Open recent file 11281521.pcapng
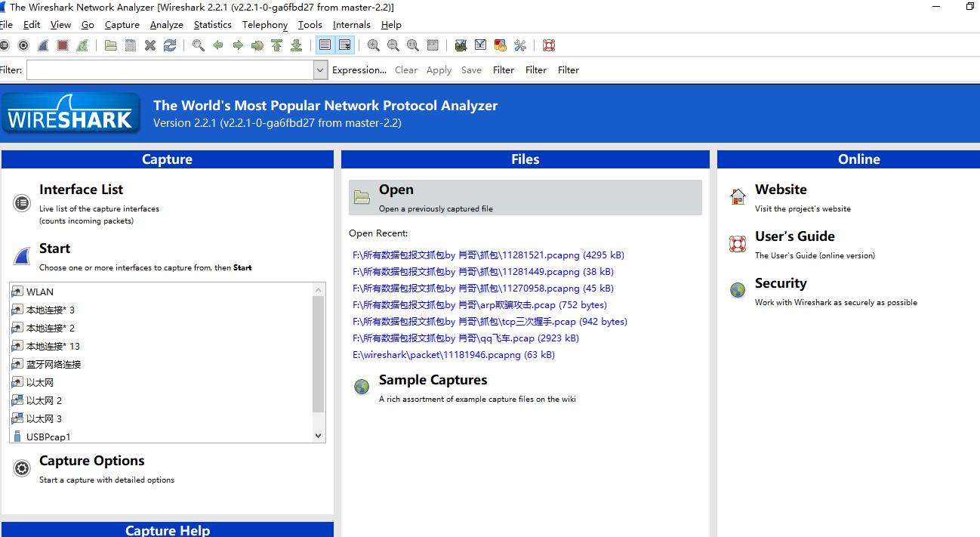Image resolution: width=980 pixels, height=537 pixels. tap(488, 255)
